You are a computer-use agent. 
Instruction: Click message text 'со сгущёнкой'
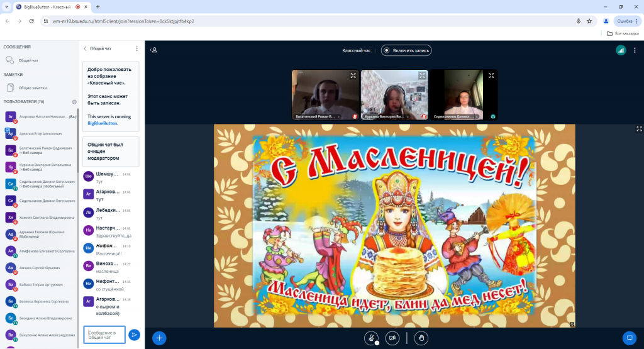point(109,289)
